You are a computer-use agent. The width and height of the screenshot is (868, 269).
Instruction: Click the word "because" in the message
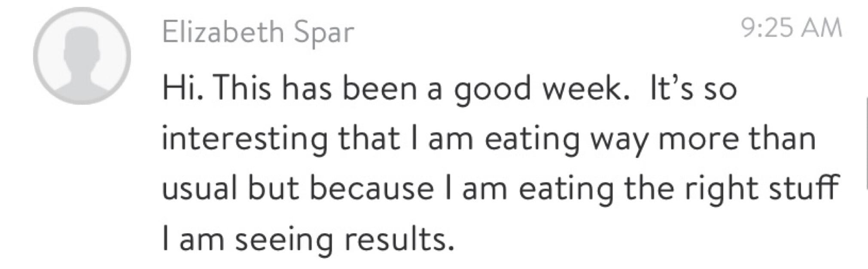tap(372, 189)
